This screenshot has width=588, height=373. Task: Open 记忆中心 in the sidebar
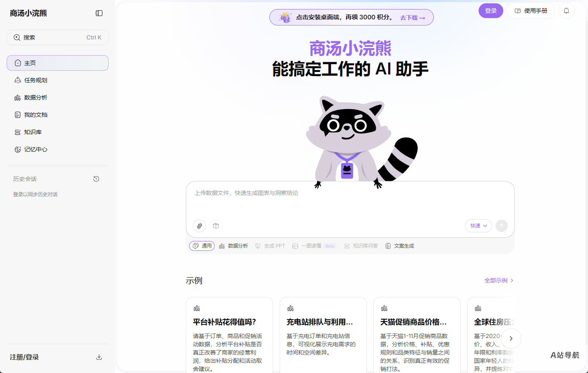pos(58,149)
